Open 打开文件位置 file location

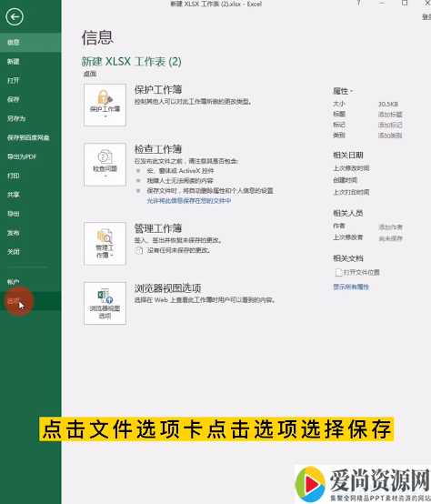[x=357, y=273]
